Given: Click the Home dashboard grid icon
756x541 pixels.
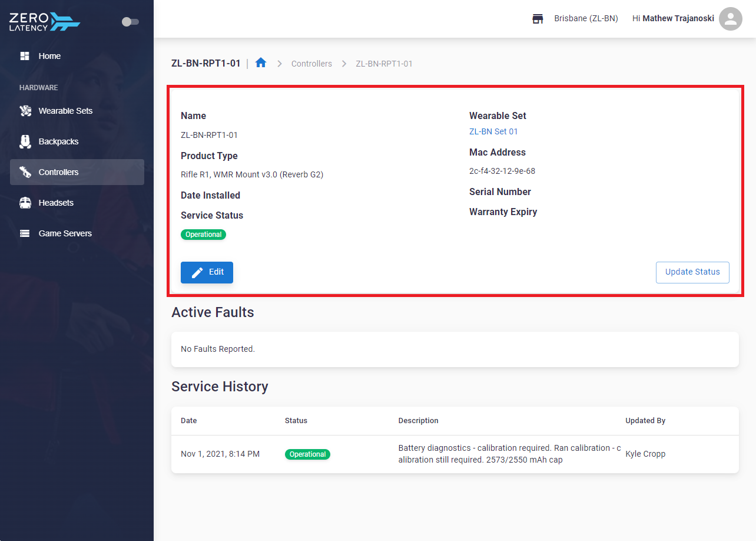Looking at the screenshot, I should click(x=25, y=56).
